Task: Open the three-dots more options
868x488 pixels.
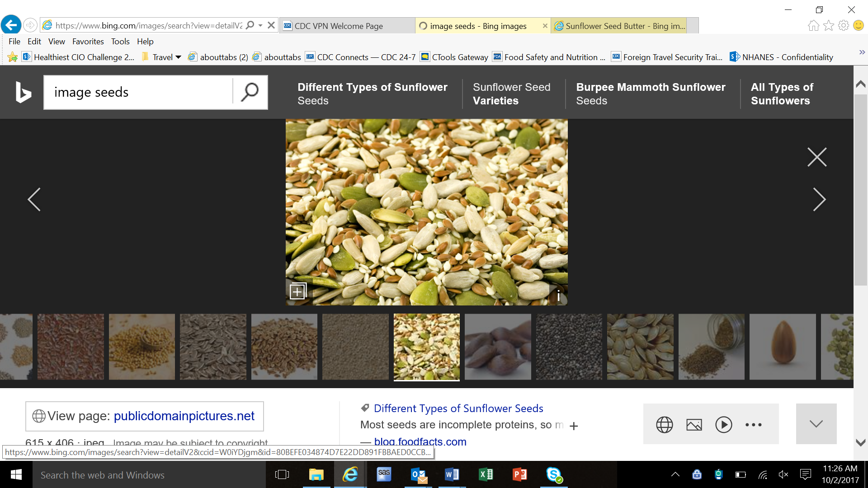Action: point(753,425)
